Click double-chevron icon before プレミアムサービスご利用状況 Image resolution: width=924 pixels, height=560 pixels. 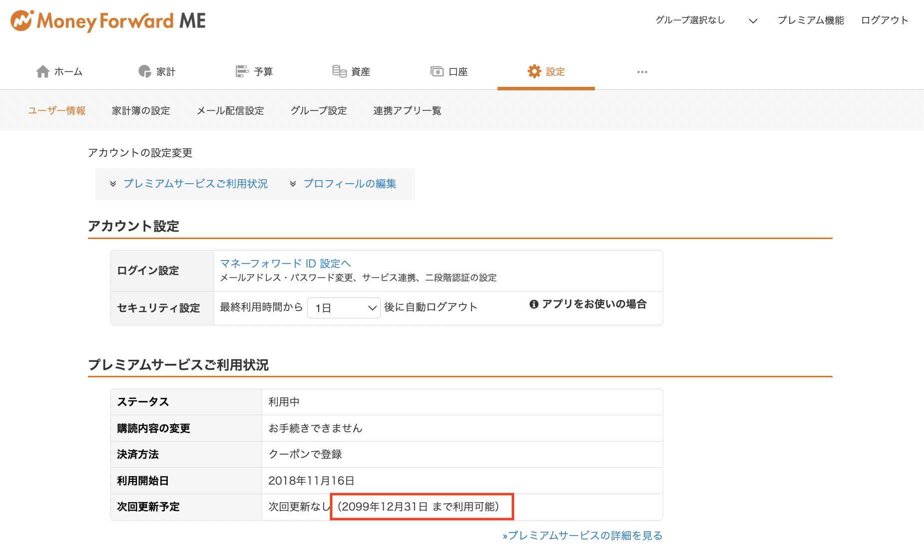113,184
